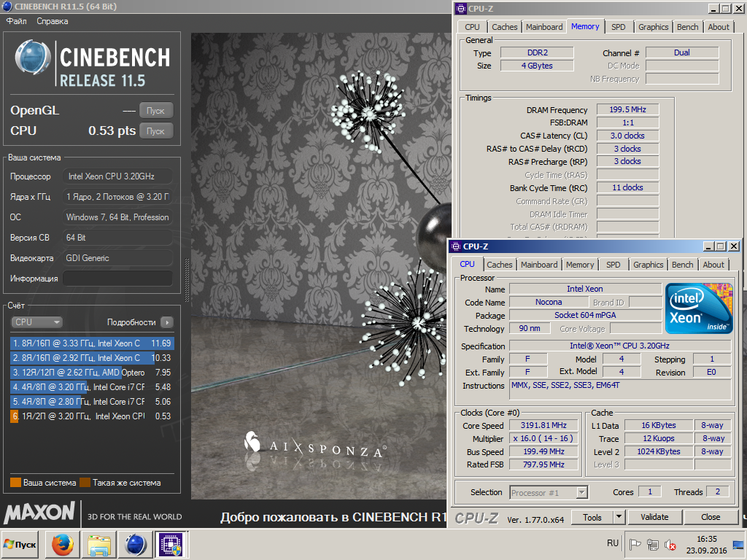Viewport: 747px width, 560px height.
Task: Open the Файл menu
Action: (x=16, y=21)
